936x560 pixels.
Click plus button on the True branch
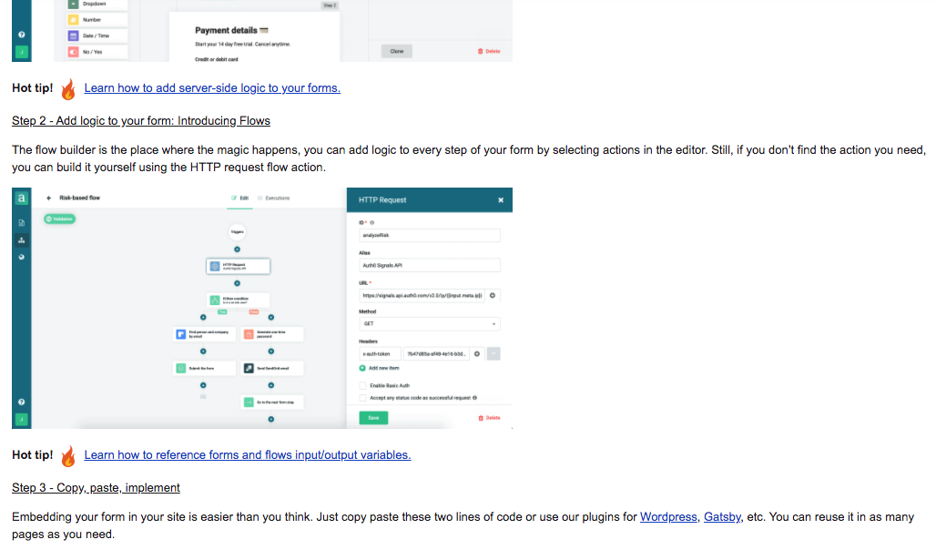[203, 318]
